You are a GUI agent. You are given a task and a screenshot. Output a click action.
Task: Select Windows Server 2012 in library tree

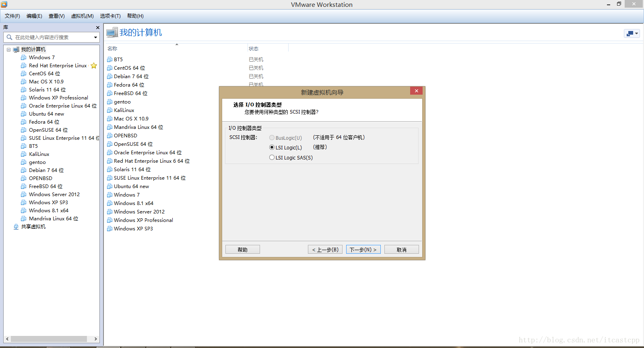click(x=54, y=195)
